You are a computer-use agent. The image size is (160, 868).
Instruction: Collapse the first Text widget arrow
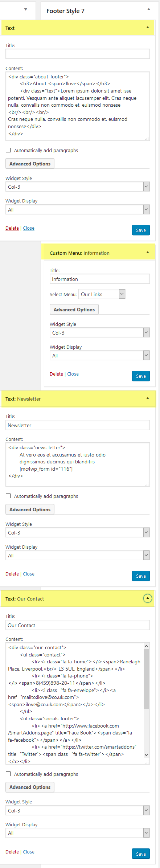click(x=147, y=28)
